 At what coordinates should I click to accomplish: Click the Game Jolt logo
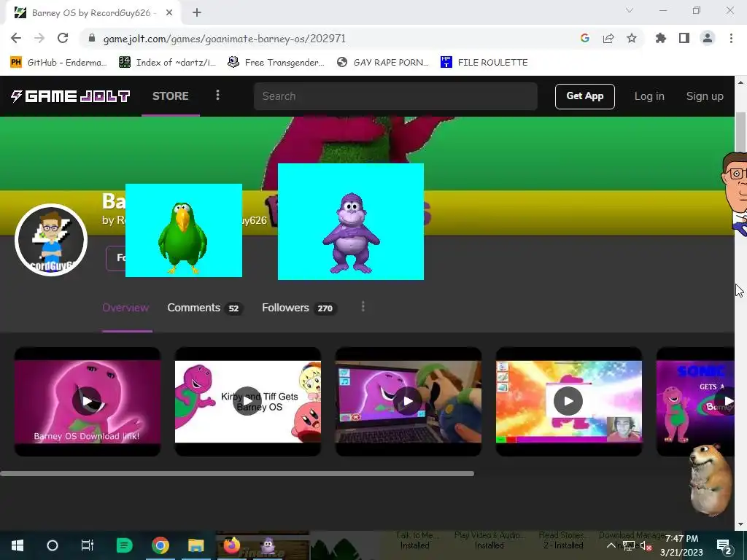(x=71, y=96)
